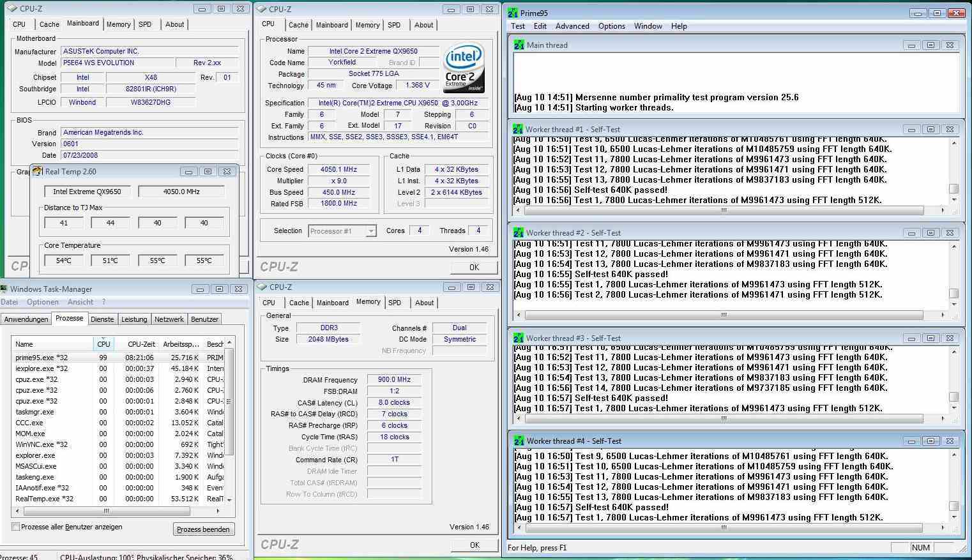The height and width of the screenshot is (560, 972).
Task: Click the CPU-Z Mainboard window title icon
Action: click(x=11, y=9)
